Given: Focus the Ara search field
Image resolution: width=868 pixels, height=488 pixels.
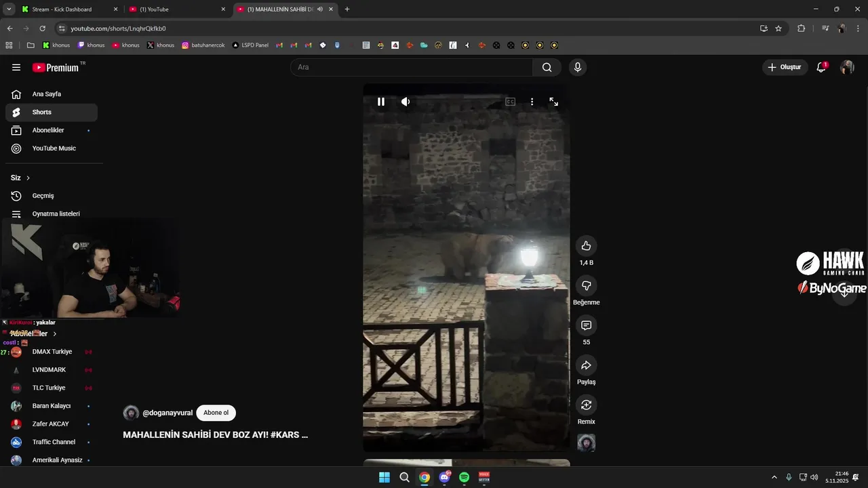Looking at the screenshot, I should (412, 67).
